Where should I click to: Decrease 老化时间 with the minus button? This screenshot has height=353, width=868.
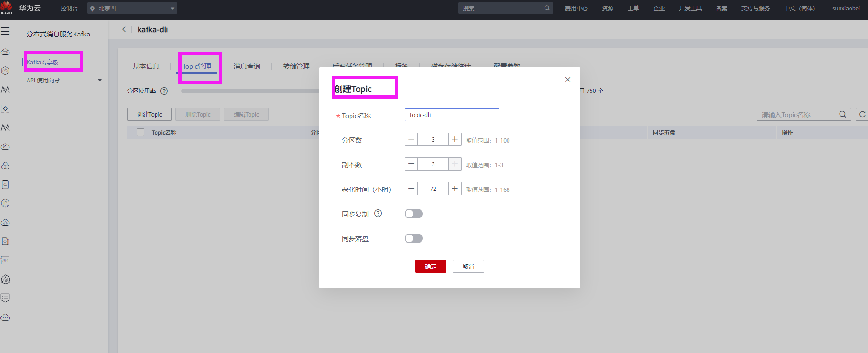click(411, 189)
